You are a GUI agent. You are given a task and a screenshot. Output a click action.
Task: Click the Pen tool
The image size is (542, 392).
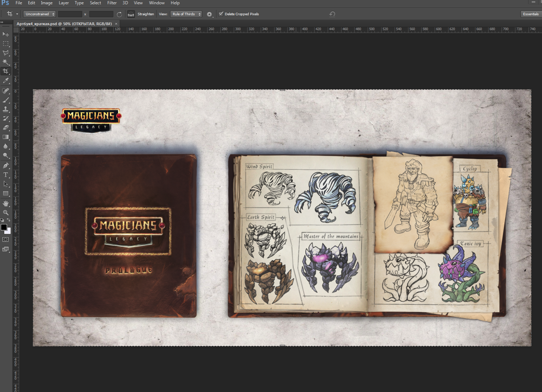[x=6, y=165]
